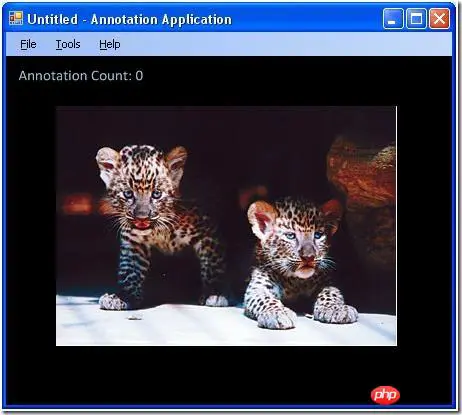Click the Annotation Application title bar icon

click(16, 18)
